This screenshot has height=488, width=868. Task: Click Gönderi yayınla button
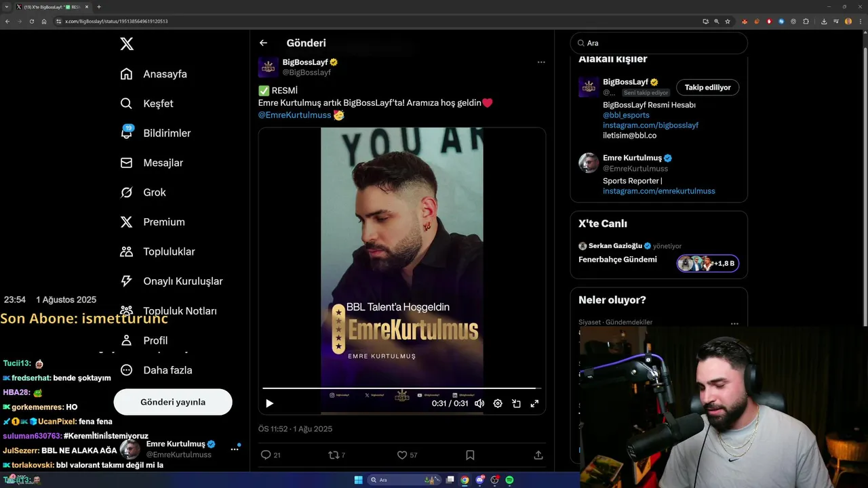coord(173,402)
